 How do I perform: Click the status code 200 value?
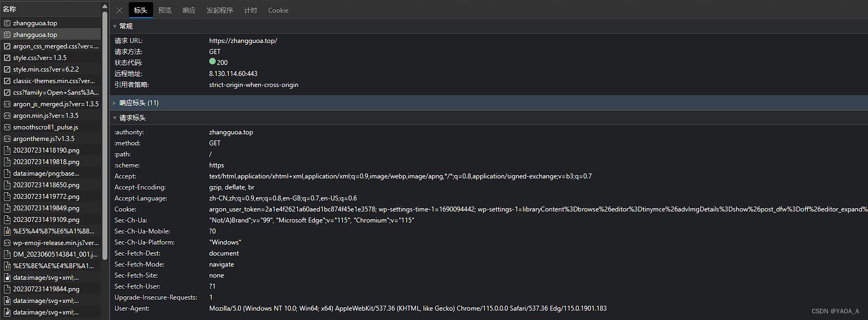tap(222, 63)
